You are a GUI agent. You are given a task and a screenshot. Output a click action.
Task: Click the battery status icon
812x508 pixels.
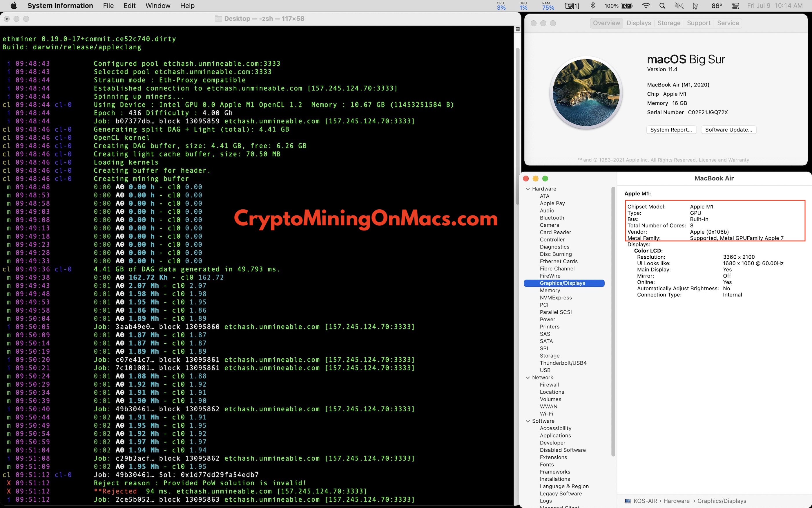pos(627,6)
